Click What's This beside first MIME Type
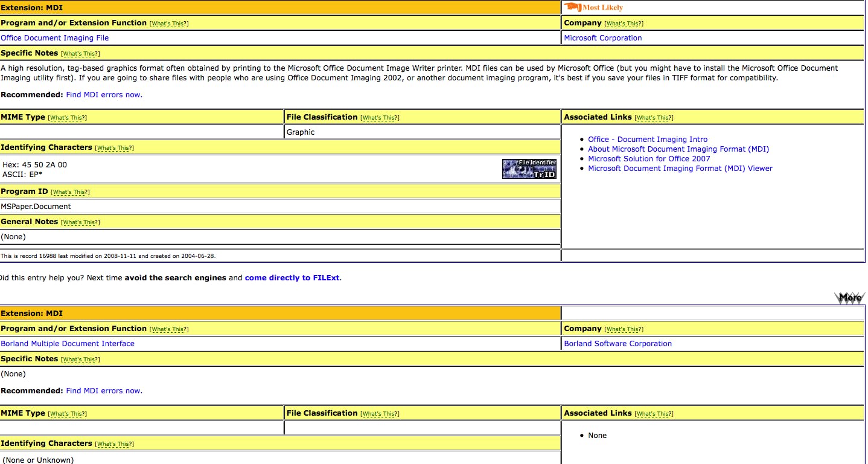The width and height of the screenshot is (868, 464). tap(67, 118)
